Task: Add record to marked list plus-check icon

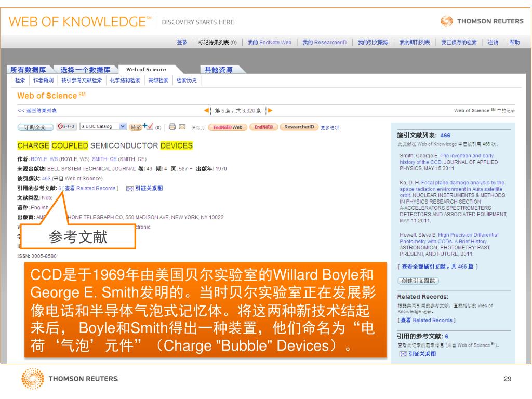Action: click(148, 126)
